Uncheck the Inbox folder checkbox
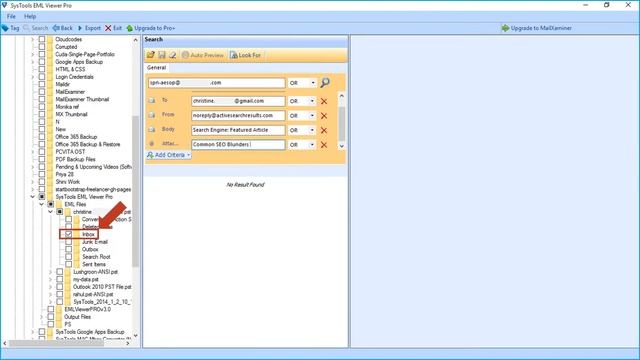This screenshot has width=640, height=360. click(x=68, y=234)
